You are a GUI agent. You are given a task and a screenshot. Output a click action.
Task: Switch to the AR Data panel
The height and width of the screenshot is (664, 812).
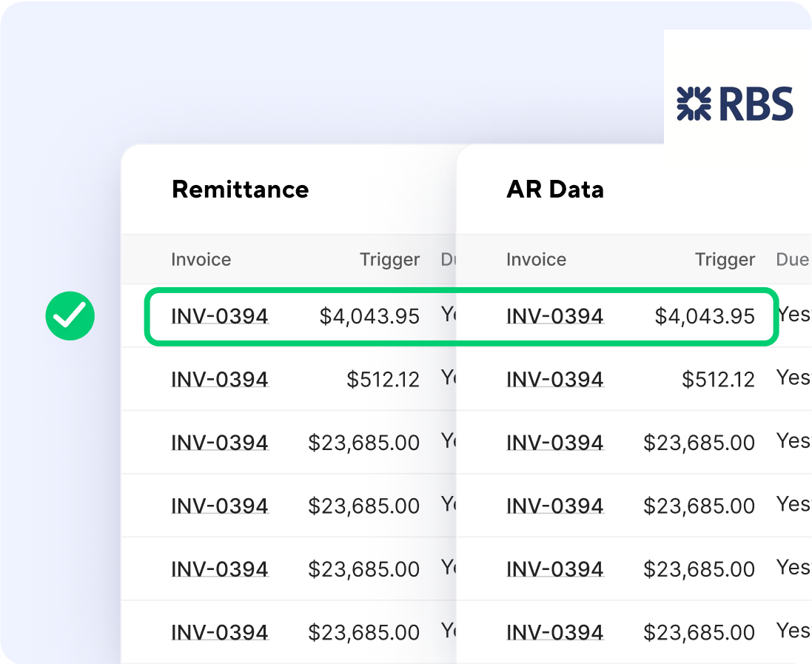pos(555,190)
